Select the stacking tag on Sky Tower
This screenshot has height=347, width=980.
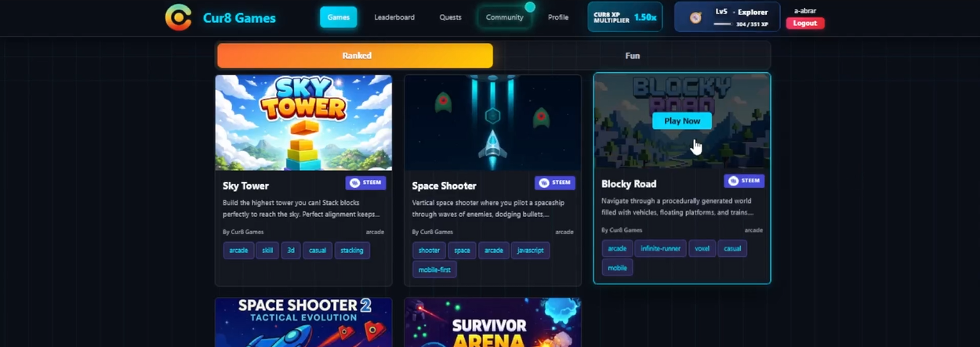coord(352,251)
